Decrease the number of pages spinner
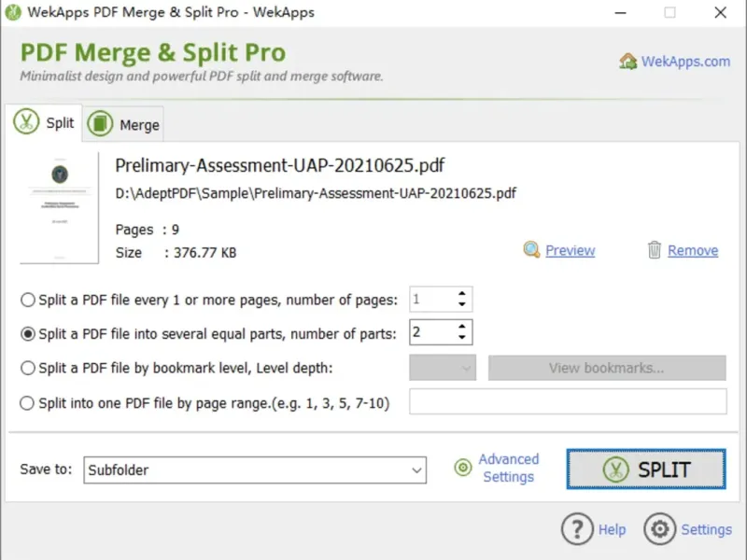Screen dimensions: 747x560 461,304
